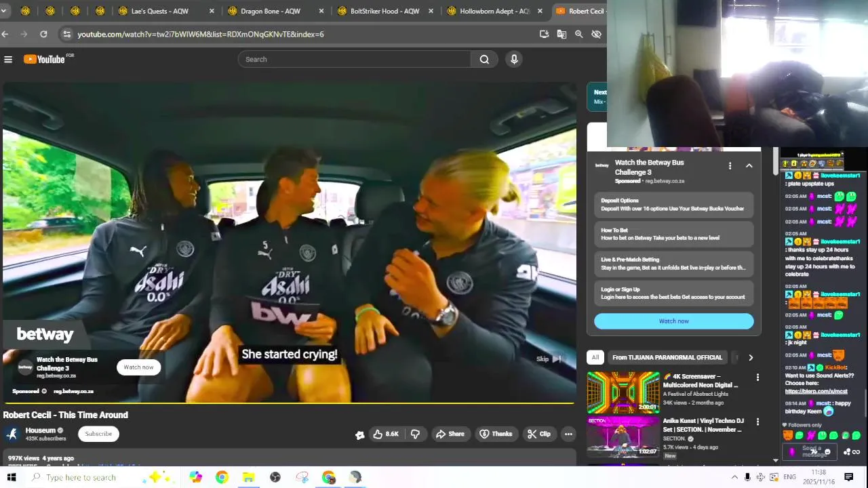Image resolution: width=868 pixels, height=488 pixels.
Task: Open File Explorer from the taskbar
Action: (x=248, y=477)
